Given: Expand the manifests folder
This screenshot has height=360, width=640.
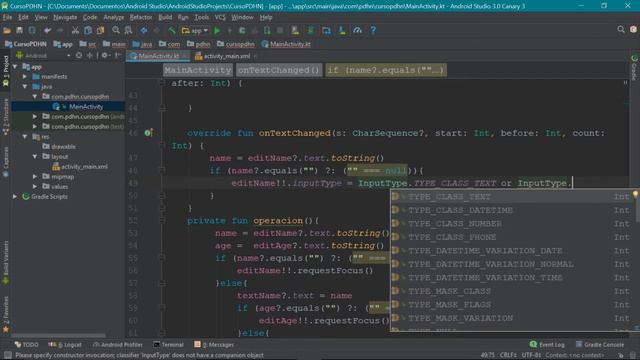Looking at the screenshot, I should click(25, 77).
